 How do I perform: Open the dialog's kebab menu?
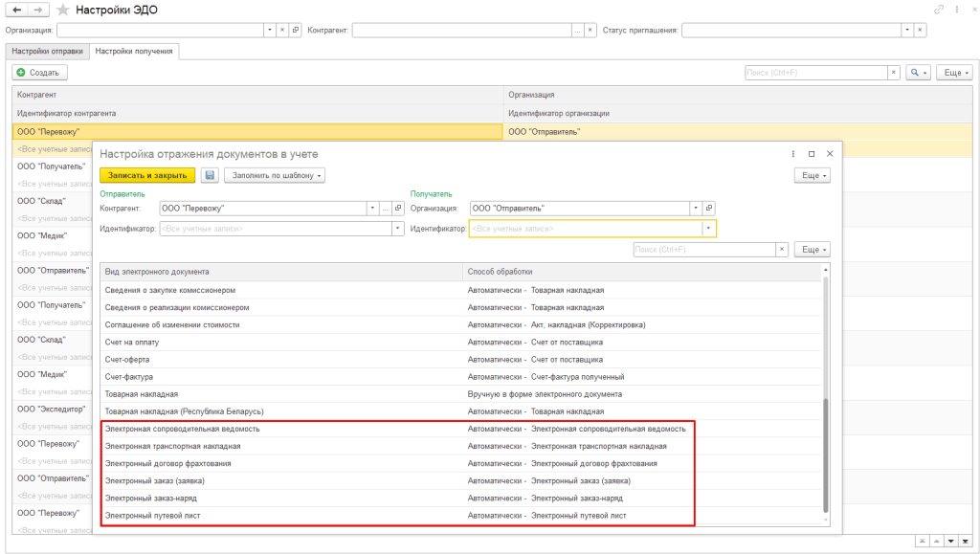pyautogui.click(x=793, y=154)
